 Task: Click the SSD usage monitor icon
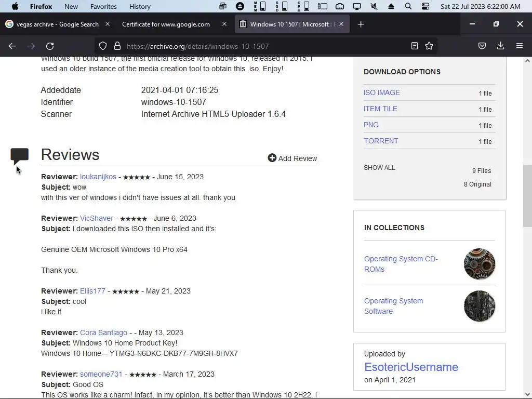tap(282, 6)
